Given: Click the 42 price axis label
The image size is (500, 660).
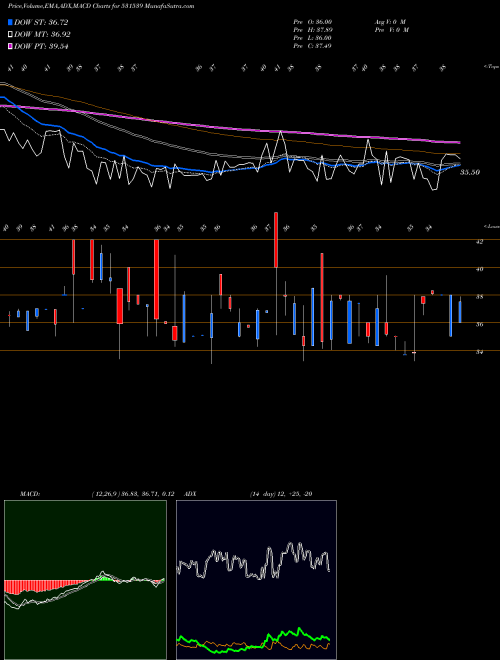Looking at the screenshot, I should coord(479,242).
